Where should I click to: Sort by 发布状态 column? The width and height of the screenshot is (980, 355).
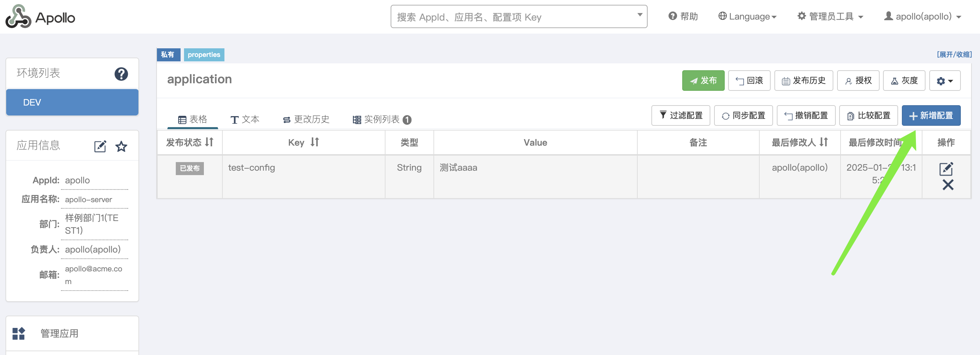209,142
